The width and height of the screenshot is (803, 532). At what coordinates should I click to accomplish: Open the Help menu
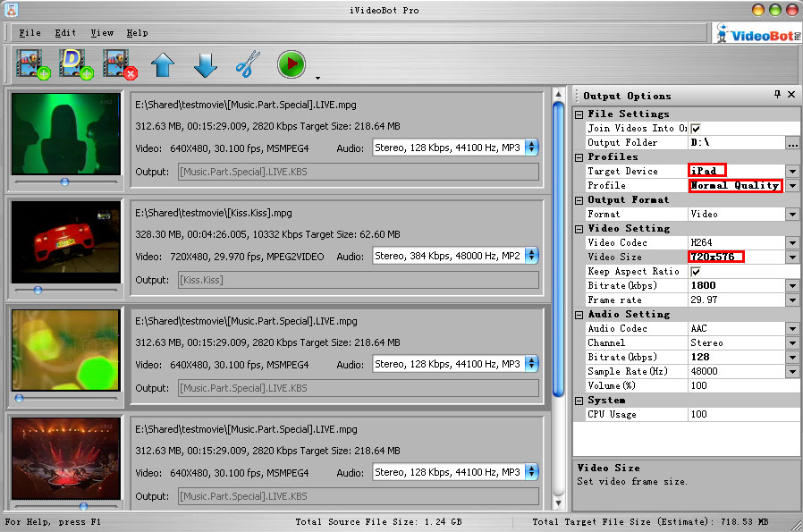tap(137, 33)
